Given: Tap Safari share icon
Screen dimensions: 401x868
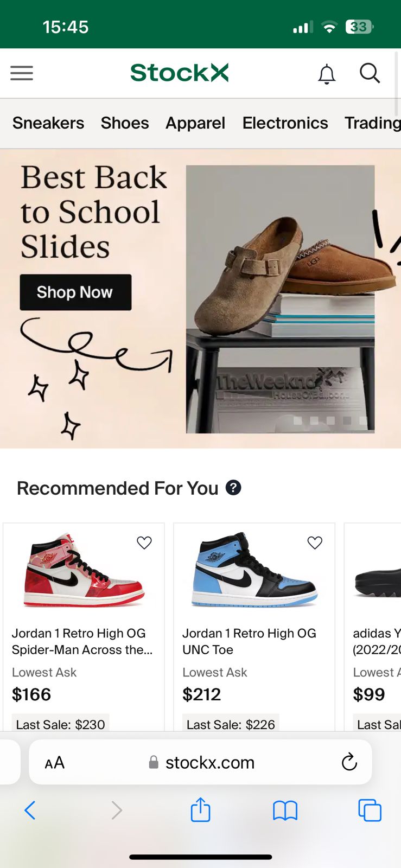Looking at the screenshot, I should [200, 809].
